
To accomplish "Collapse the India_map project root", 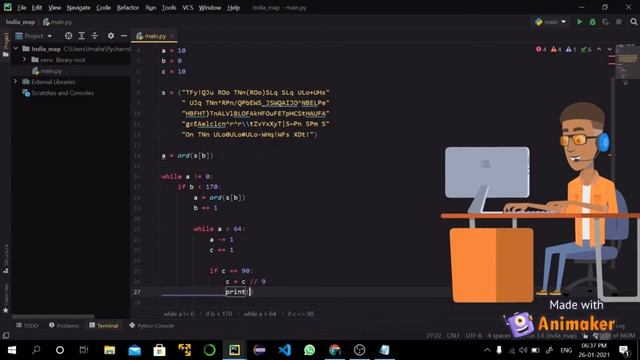I will [16, 49].
